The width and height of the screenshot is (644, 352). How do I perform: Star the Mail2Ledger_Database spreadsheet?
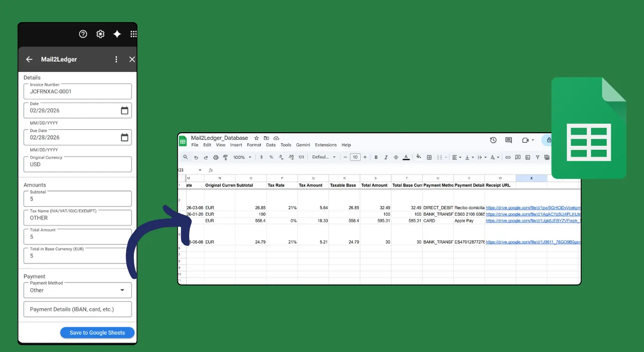pyautogui.click(x=256, y=138)
